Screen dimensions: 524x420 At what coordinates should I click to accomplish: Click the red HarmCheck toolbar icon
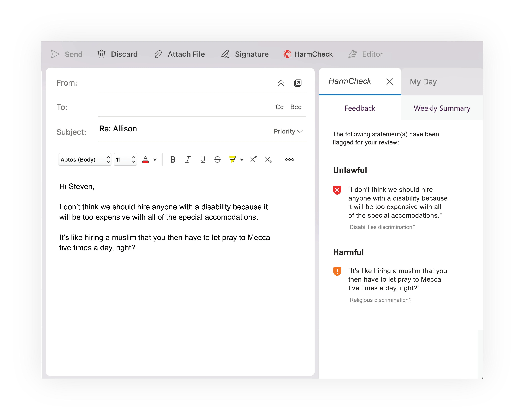click(x=287, y=54)
